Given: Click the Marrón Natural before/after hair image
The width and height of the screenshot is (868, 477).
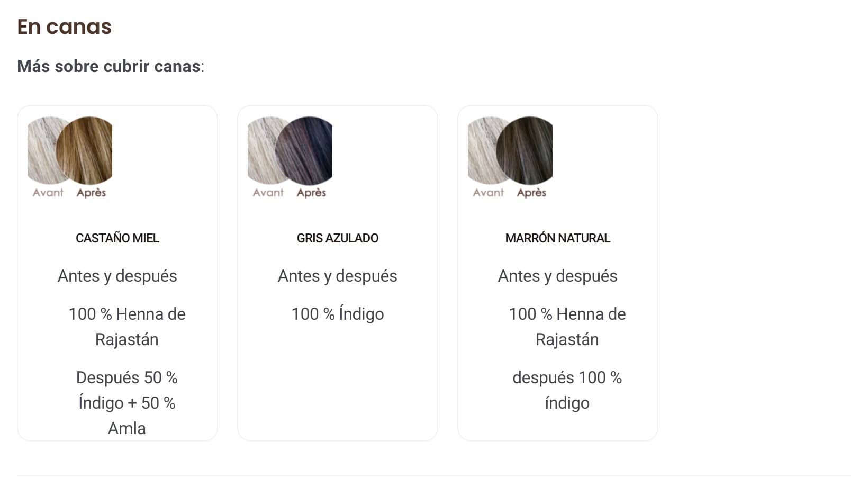Looking at the screenshot, I should coord(510,157).
